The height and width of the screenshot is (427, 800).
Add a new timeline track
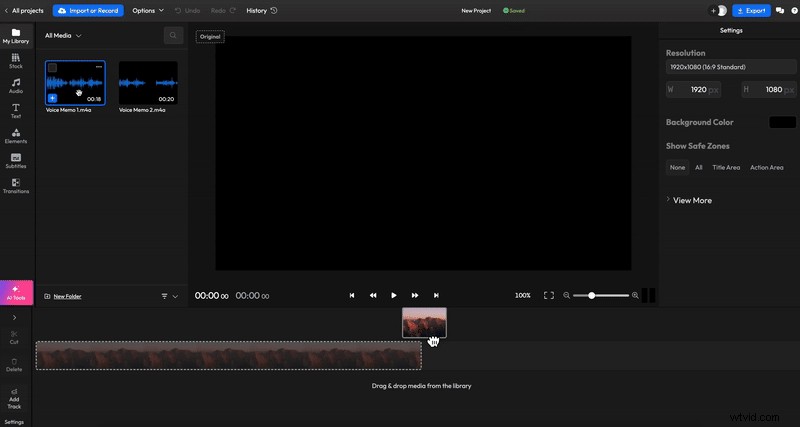click(14, 399)
